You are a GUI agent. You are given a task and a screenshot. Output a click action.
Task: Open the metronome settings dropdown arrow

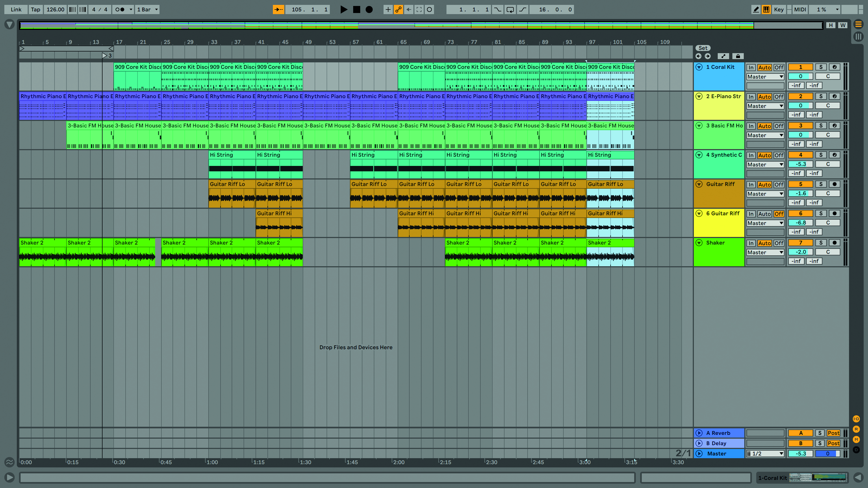(131, 9)
